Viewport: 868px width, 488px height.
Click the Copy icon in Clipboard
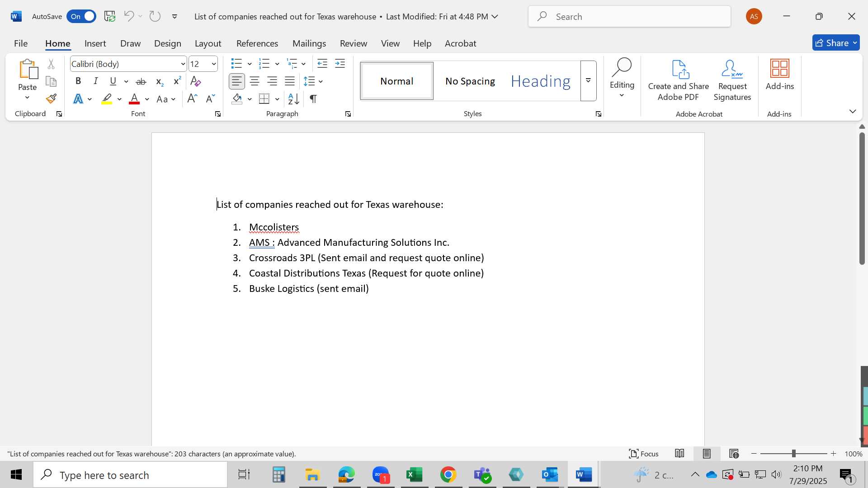51,81
